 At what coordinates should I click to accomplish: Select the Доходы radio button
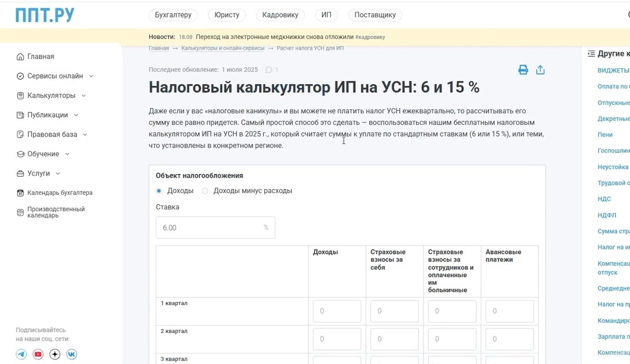click(x=159, y=191)
